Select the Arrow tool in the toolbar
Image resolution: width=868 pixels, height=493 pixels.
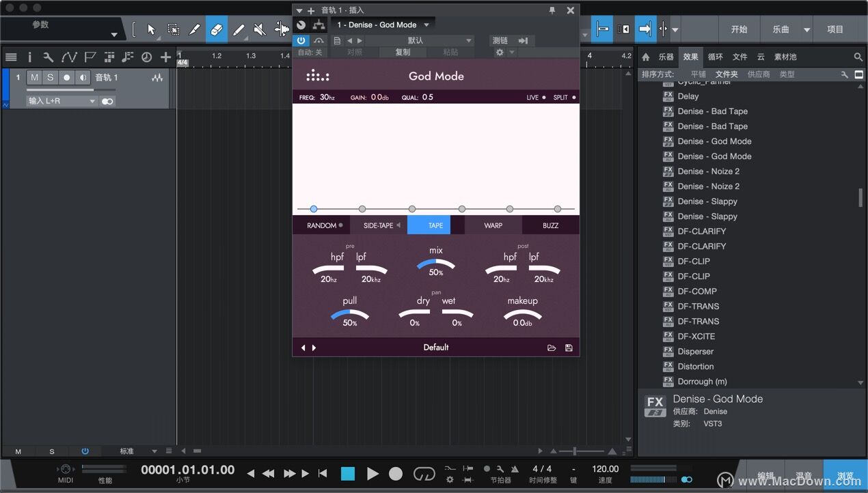click(152, 29)
